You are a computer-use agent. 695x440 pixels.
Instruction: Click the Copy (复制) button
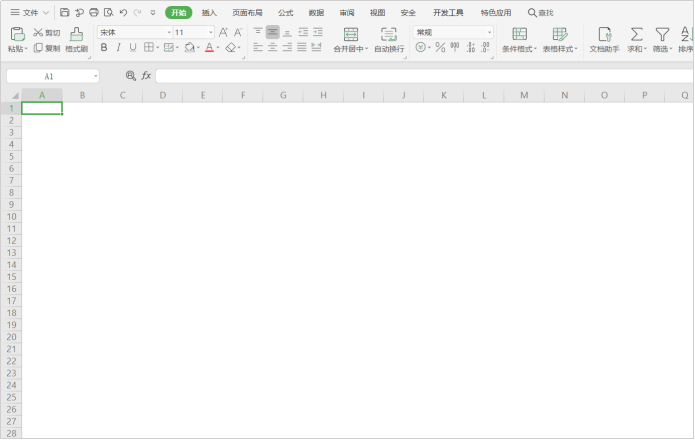[x=47, y=48]
